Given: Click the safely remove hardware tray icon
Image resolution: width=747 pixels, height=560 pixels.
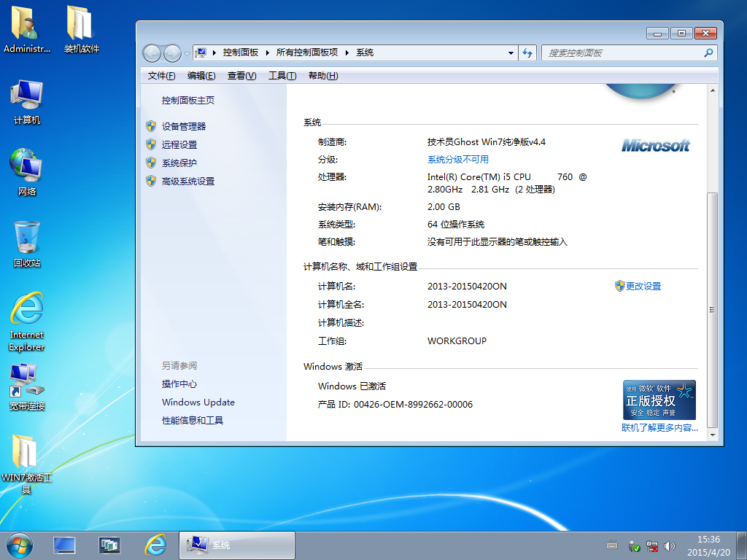Looking at the screenshot, I should coord(634,546).
